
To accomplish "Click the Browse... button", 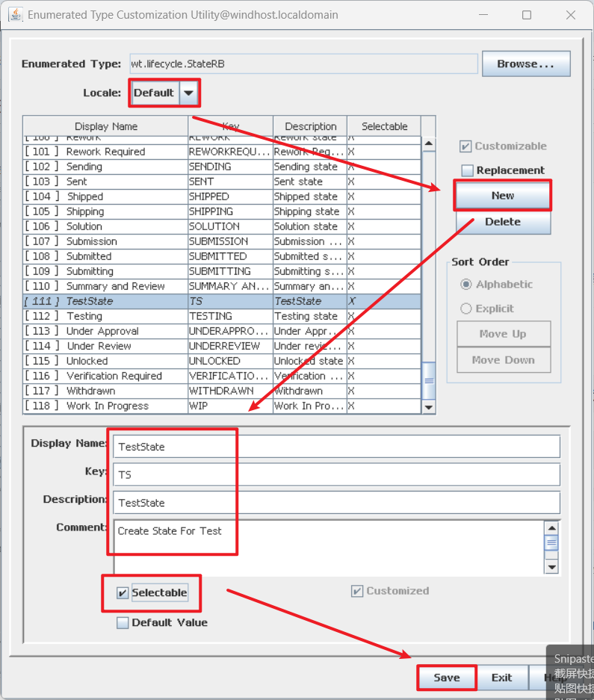I will point(526,64).
